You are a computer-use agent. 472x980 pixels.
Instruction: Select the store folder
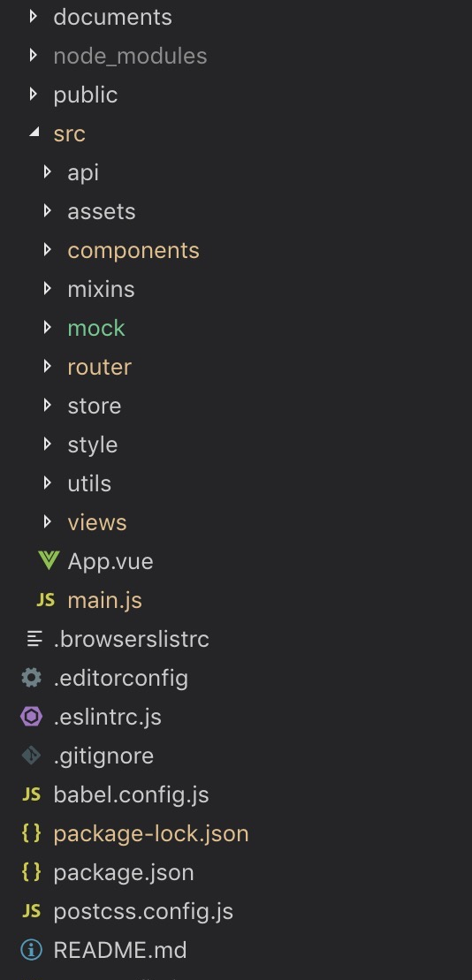click(x=95, y=406)
